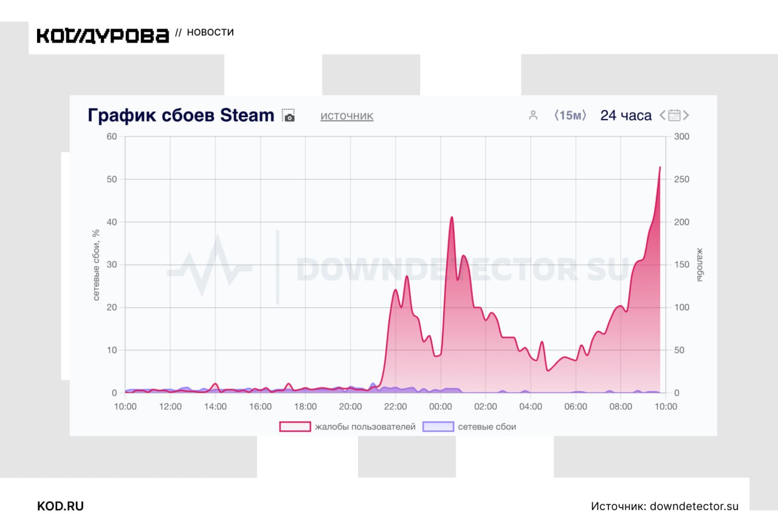Viewport: 778px width, 532px height.
Task: Click the purple legend color box
Action: (438, 427)
